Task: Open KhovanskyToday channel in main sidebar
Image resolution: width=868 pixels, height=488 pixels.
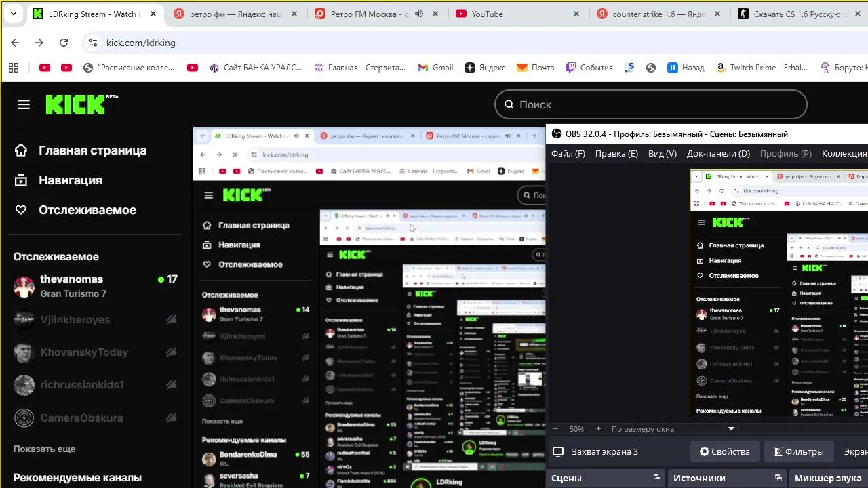Action: [95, 352]
